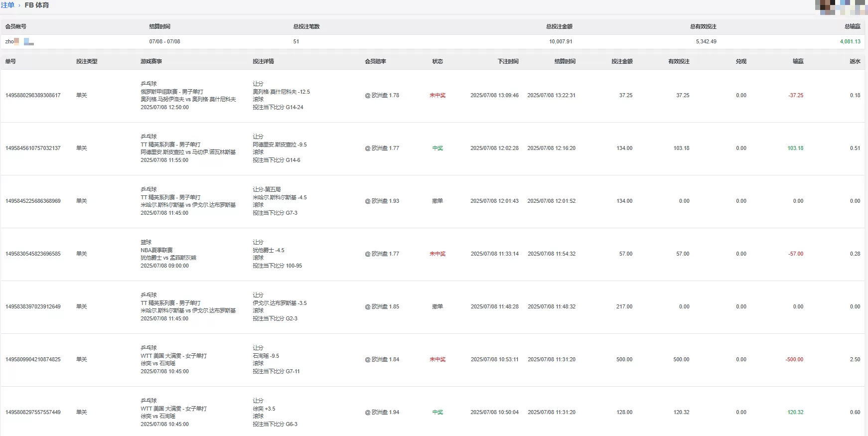Select order number 1495845610757032137
This screenshot has width=868, height=436.
(x=33, y=148)
